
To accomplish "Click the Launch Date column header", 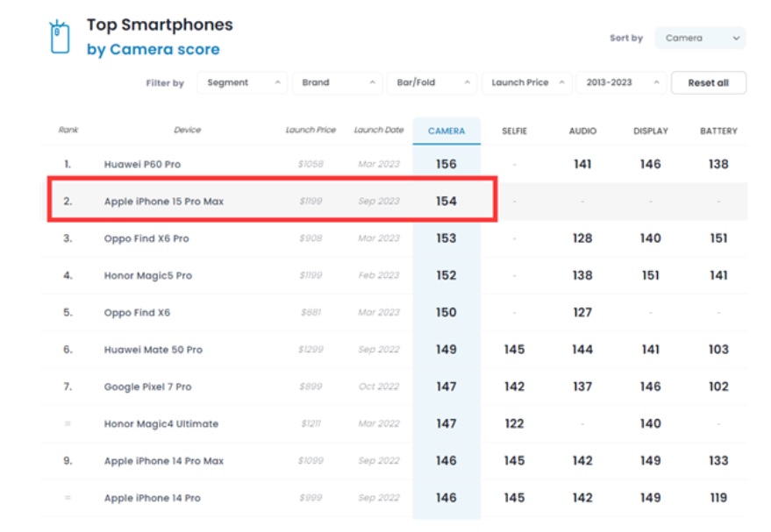I will point(379,130).
